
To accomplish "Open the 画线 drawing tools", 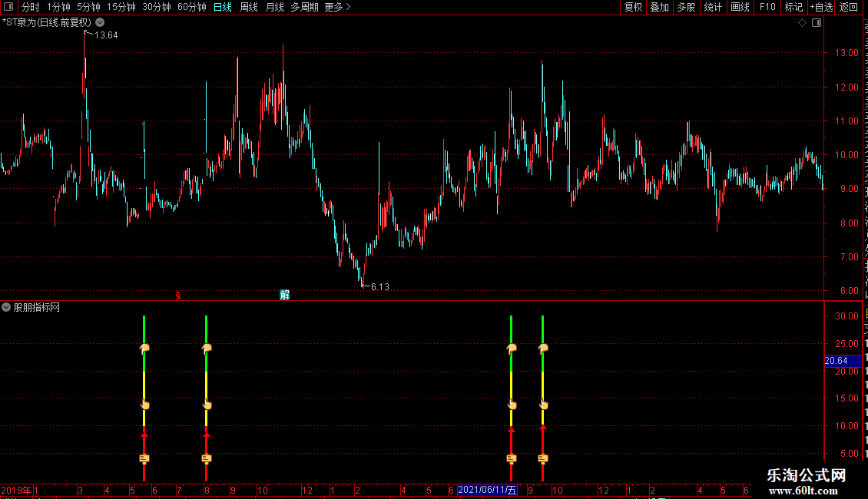I will [740, 7].
